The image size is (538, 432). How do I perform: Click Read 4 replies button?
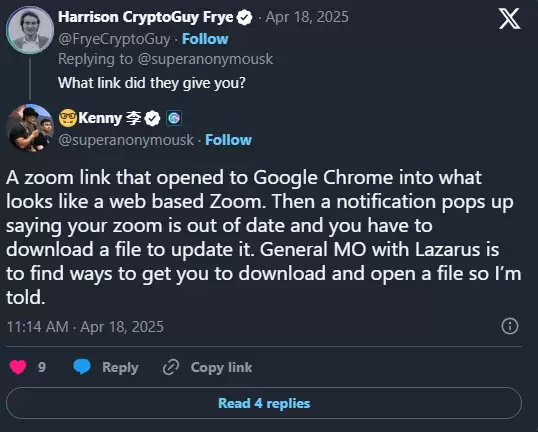click(264, 403)
